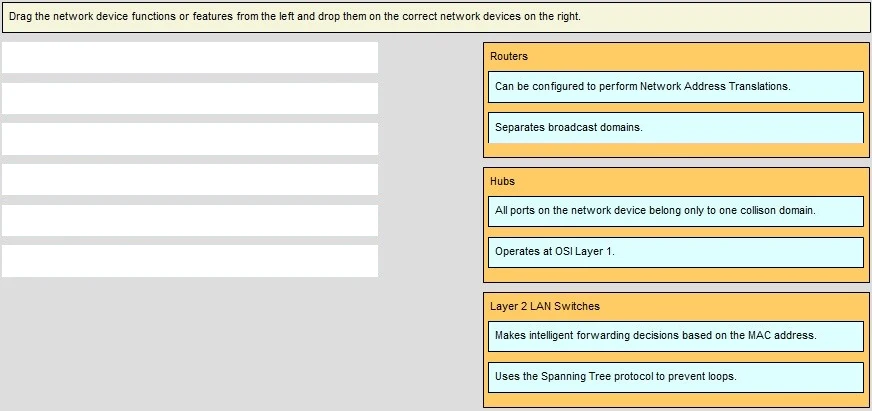Select the first empty white slot on left
Viewport: 872px width, 411px height.
click(190, 58)
